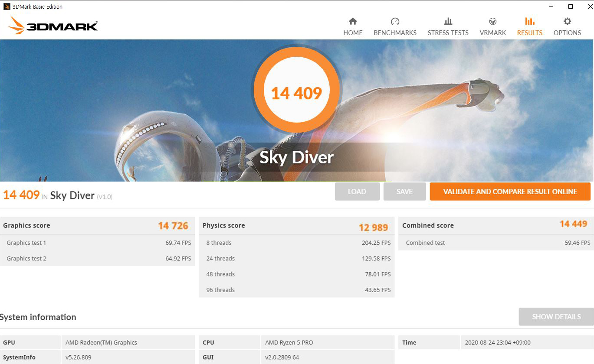The width and height of the screenshot is (594, 364).
Task: Click the 8 threads row label
Action: (219, 243)
